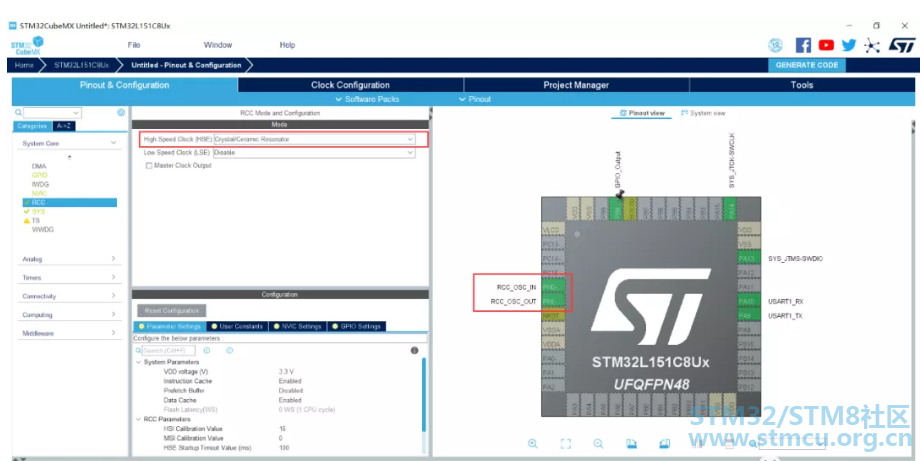This screenshot has width=921, height=461.
Task: Click the circled icon right of parameter search
Action: point(230,351)
